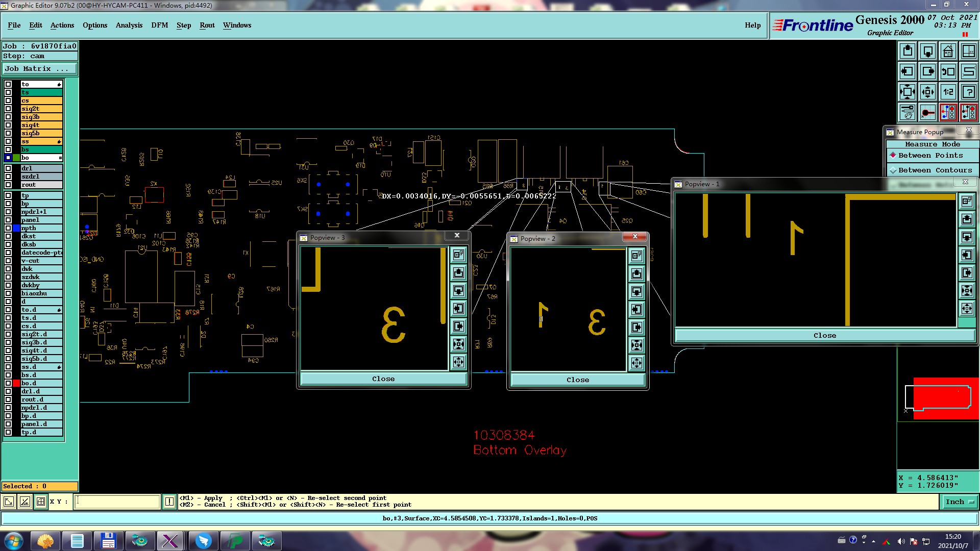Close the Popview - 3 window via Close button
The height and width of the screenshot is (551, 980).
pos(383,379)
